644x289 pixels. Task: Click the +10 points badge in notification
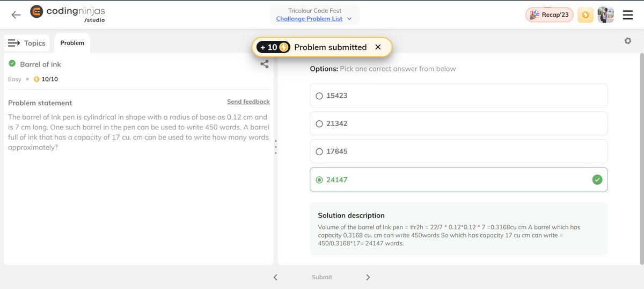point(273,47)
